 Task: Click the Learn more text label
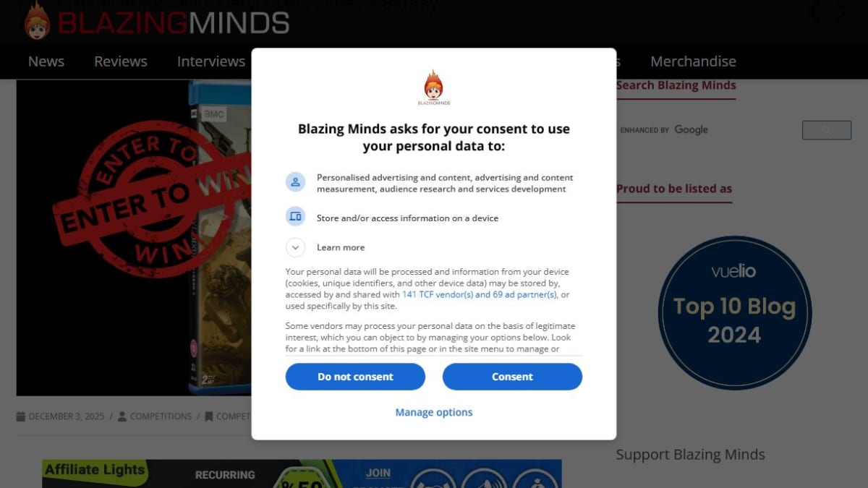(x=341, y=247)
